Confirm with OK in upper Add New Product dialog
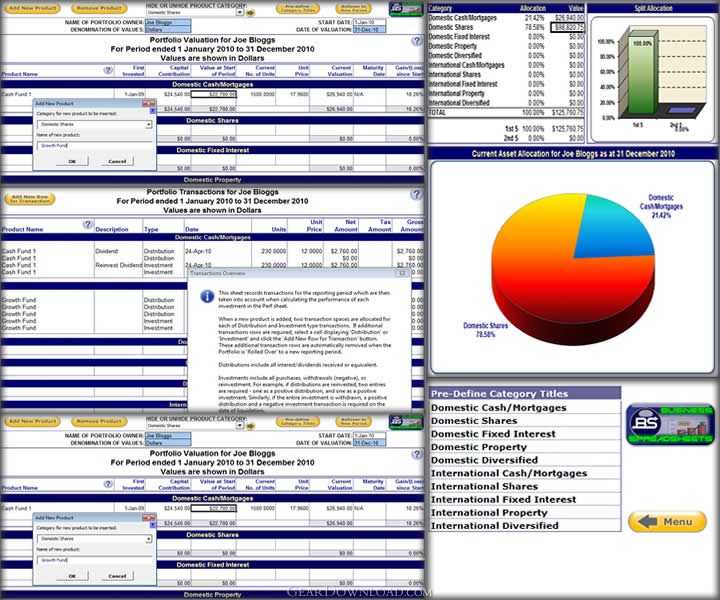Image resolution: width=720 pixels, height=600 pixels. [x=72, y=161]
